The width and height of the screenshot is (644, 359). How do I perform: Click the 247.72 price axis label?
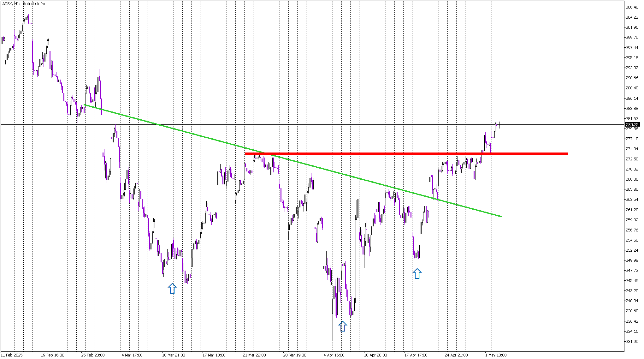(x=632, y=271)
